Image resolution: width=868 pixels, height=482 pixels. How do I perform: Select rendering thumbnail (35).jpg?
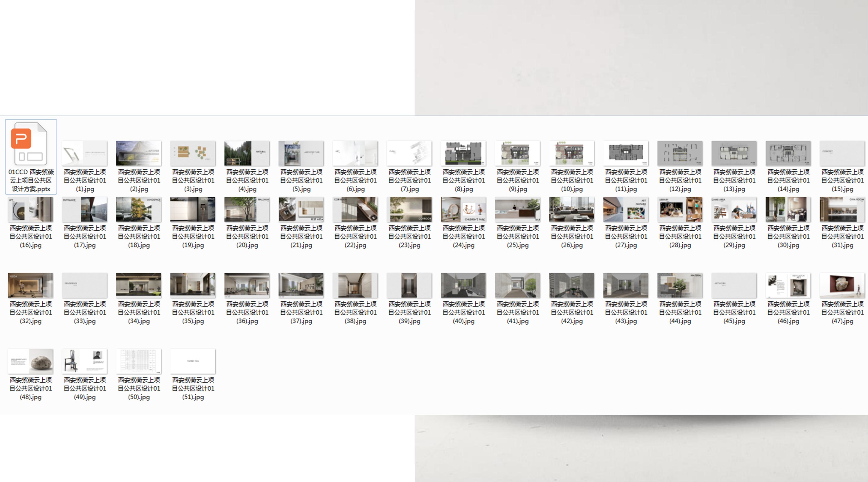(x=193, y=285)
